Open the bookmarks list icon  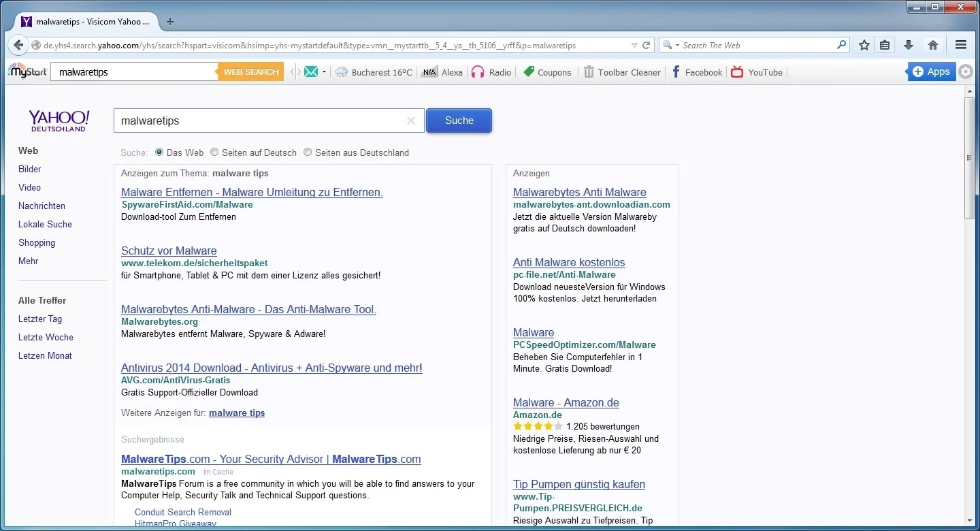click(x=885, y=45)
